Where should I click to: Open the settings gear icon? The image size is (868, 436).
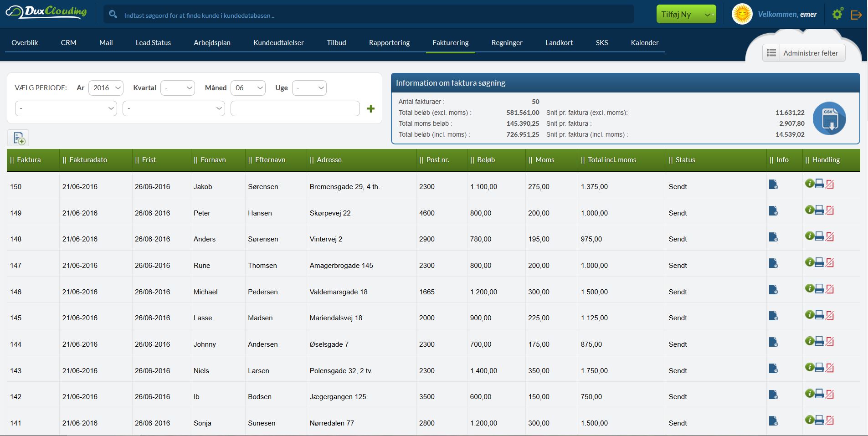837,14
